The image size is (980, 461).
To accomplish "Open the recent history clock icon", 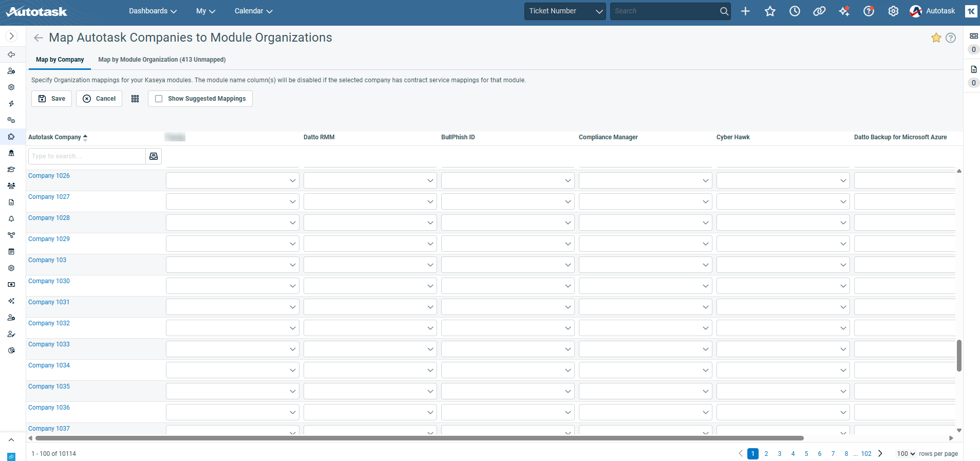I will point(795,11).
